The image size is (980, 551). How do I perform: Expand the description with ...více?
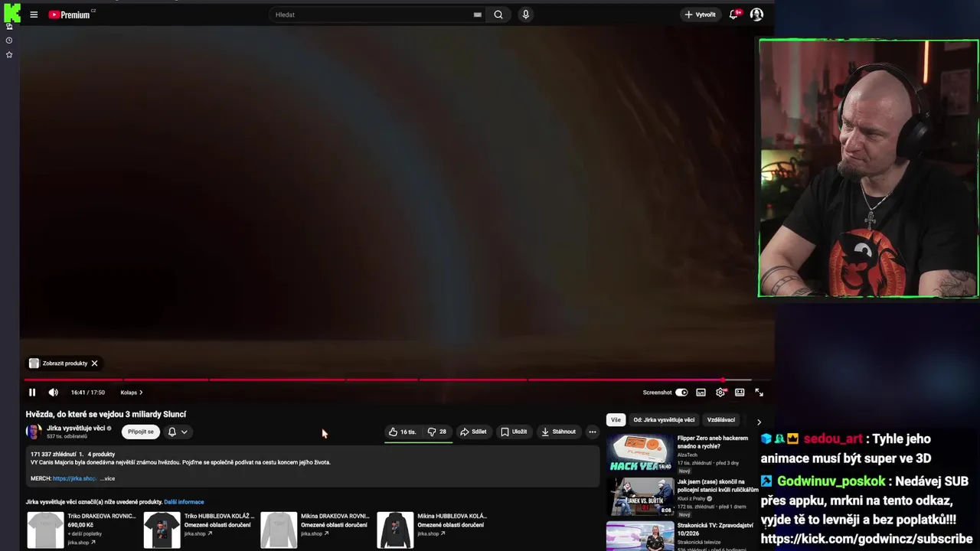pos(107,478)
